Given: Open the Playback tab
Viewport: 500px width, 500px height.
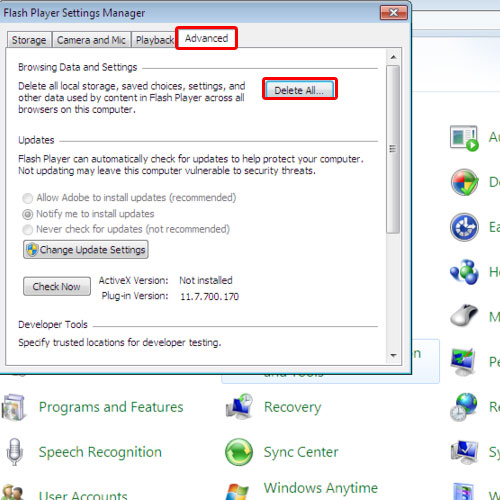Looking at the screenshot, I should [x=154, y=40].
